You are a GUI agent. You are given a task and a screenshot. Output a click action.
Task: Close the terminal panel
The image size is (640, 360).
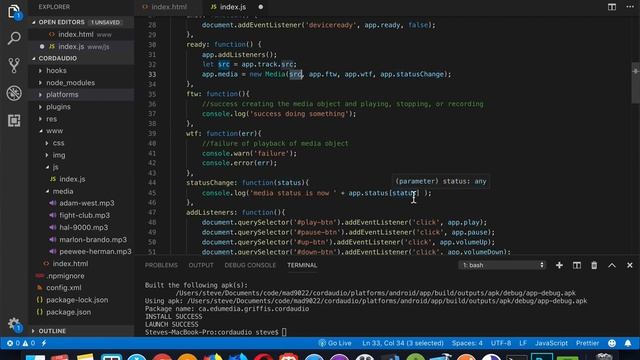(x=629, y=265)
